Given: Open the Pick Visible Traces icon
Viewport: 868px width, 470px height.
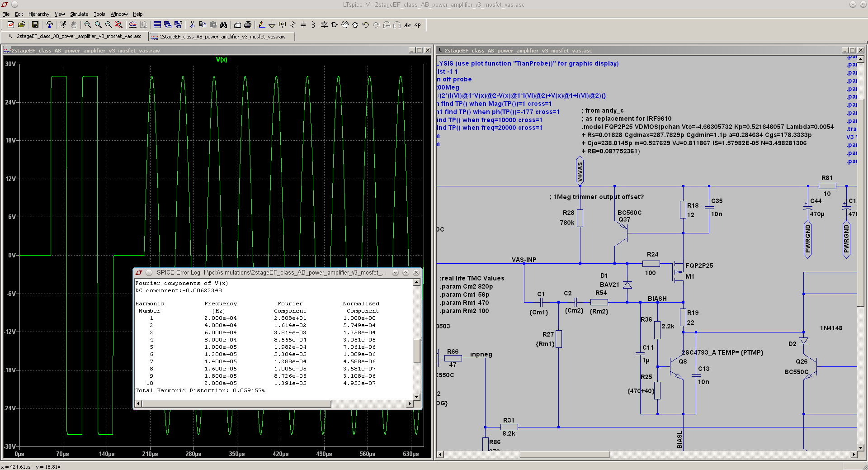Looking at the screenshot, I should (133, 25).
